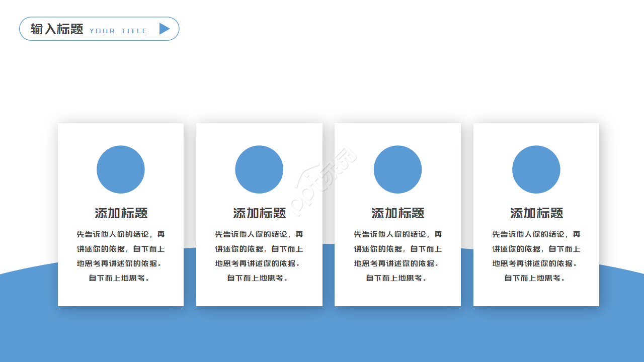Viewport: 644px width, 362px height.
Task: Click the 添加标题 heading on the fourth card
Action: [x=536, y=213]
